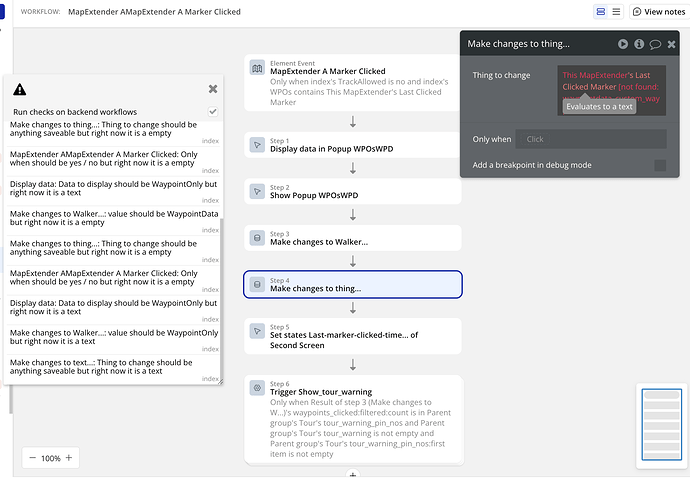The image size is (690, 478).
Task: Open the info icon in Make changes panel
Action: pyautogui.click(x=639, y=44)
